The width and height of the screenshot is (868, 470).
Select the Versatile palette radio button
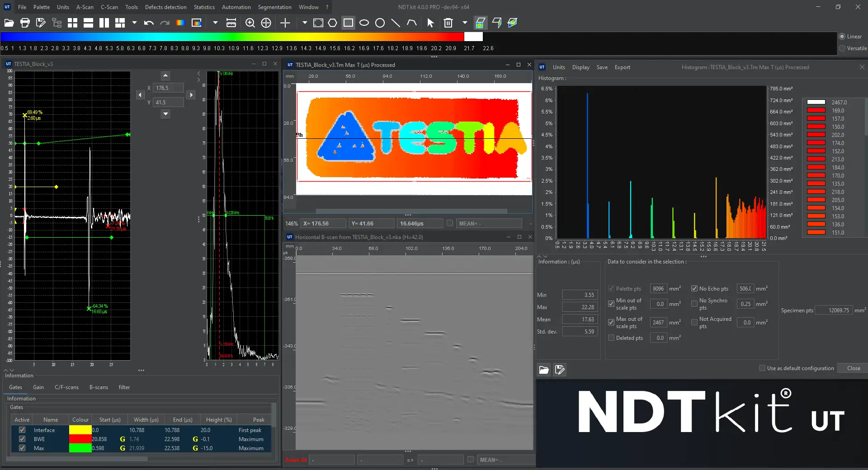coord(842,48)
